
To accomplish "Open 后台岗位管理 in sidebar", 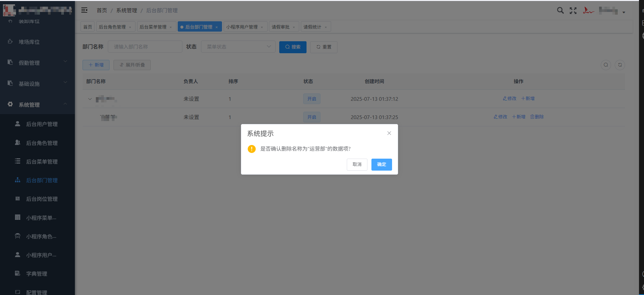I will pyautogui.click(x=37, y=199).
